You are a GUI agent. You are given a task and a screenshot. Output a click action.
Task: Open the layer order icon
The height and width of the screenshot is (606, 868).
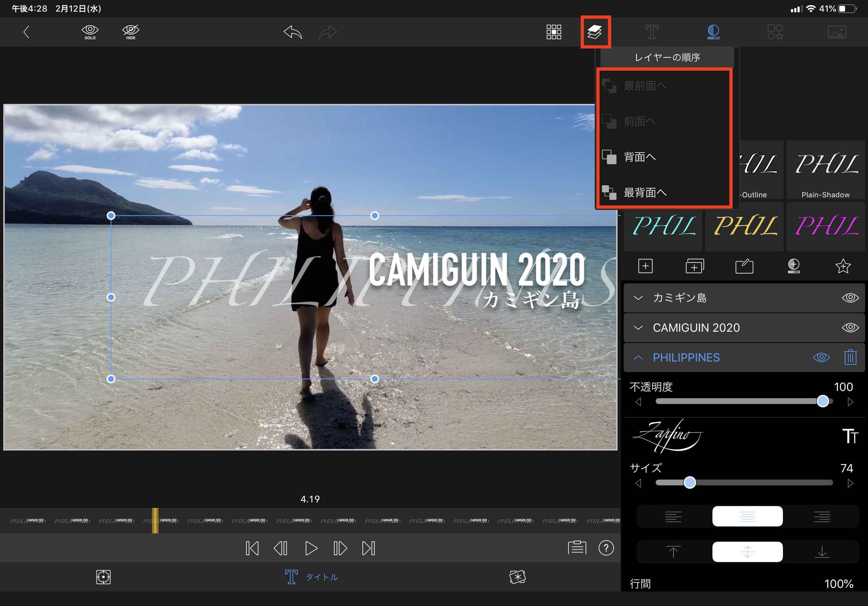pyautogui.click(x=595, y=32)
